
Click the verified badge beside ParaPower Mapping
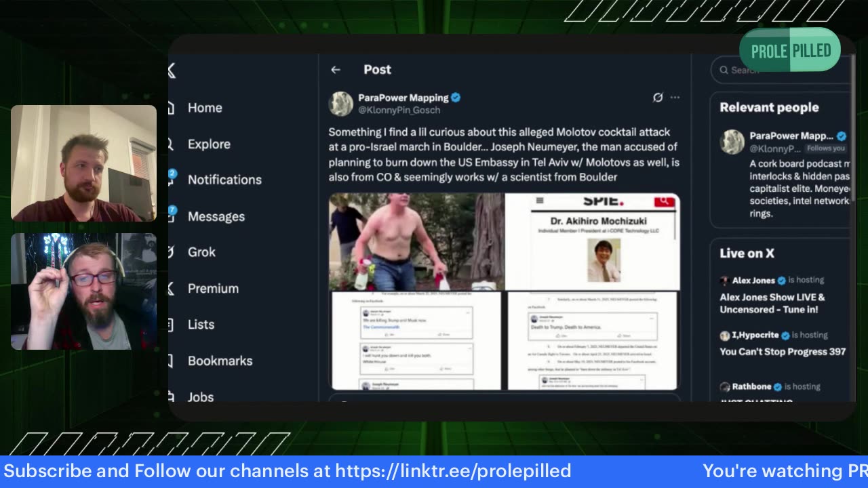pyautogui.click(x=456, y=98)
